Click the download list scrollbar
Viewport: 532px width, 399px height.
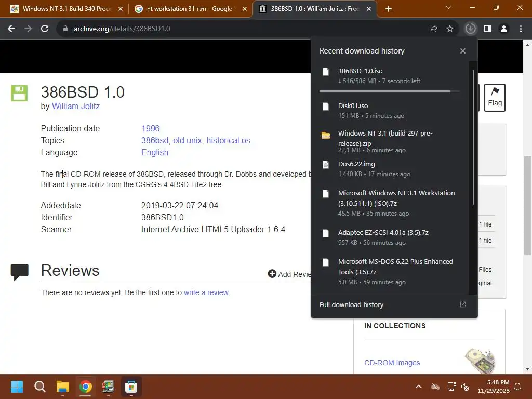click(x=473, y=137)
